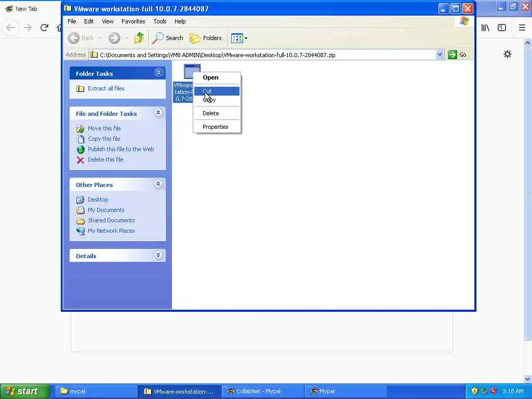Toggle the Folders pane

(x=206, y=38)
